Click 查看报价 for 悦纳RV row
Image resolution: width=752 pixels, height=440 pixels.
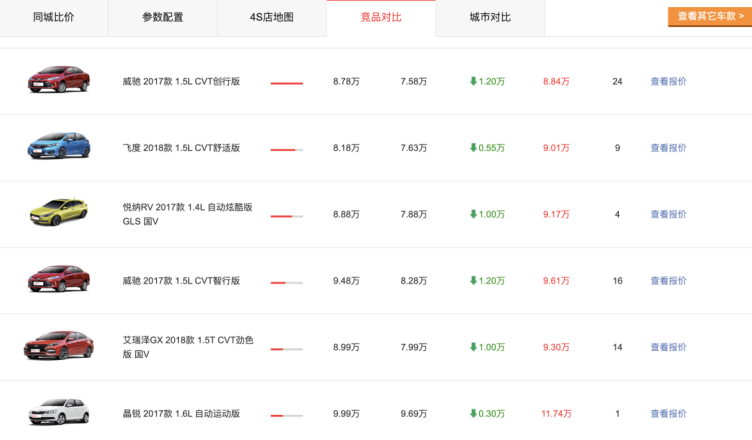click(x=669, y=214)
